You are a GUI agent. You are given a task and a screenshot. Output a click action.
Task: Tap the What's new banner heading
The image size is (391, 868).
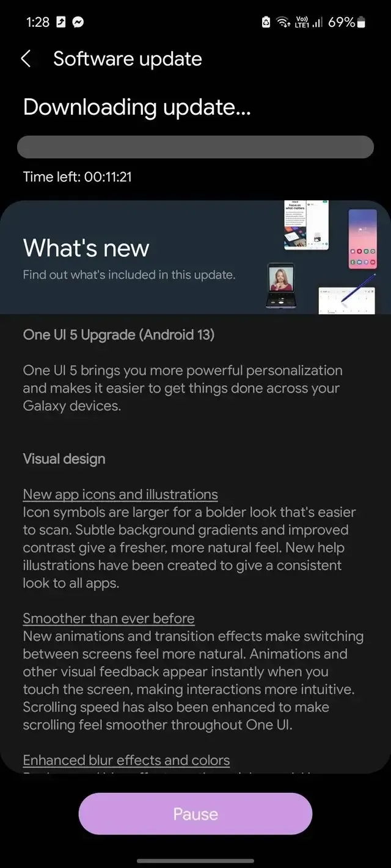pos(86,248)
